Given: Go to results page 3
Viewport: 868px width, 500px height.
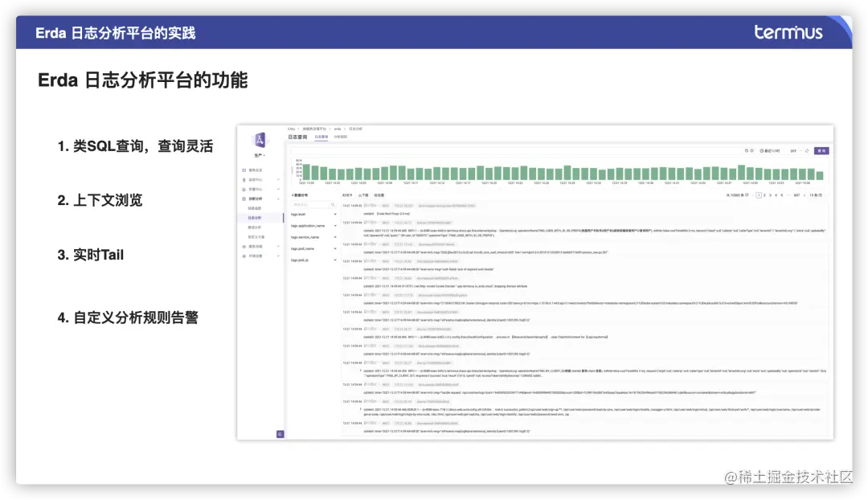Looking at the screenshot, I should point(770,195).
